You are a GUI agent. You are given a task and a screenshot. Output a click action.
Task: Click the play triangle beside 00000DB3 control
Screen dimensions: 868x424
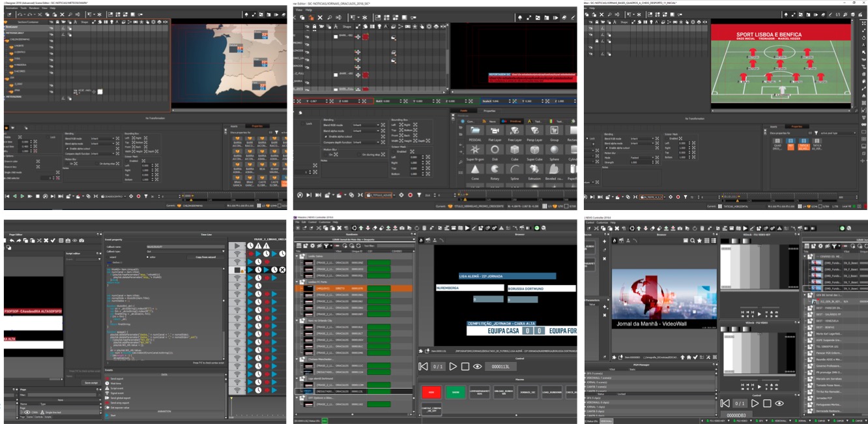click(755, 403)
